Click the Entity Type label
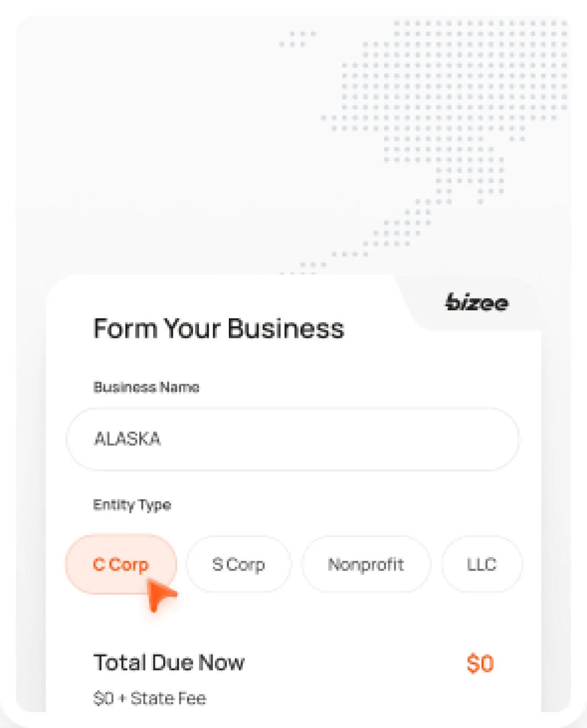Viewport: 587px width, 728px height. coord(132,505)
